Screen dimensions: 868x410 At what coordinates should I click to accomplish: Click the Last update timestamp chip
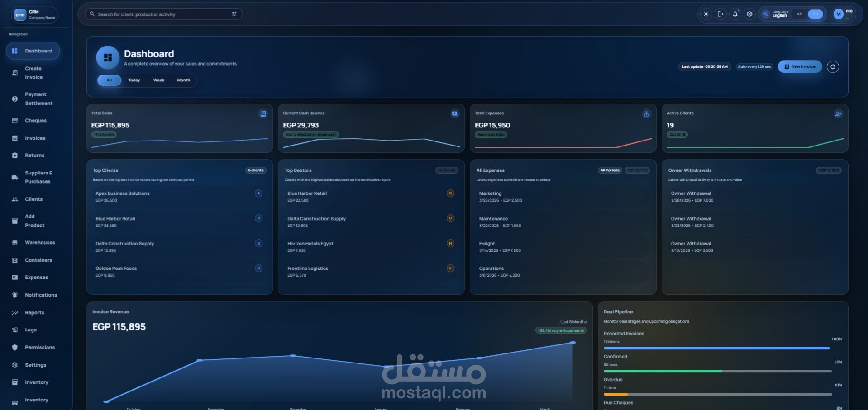pyautogui.click(x=705, y=66)
